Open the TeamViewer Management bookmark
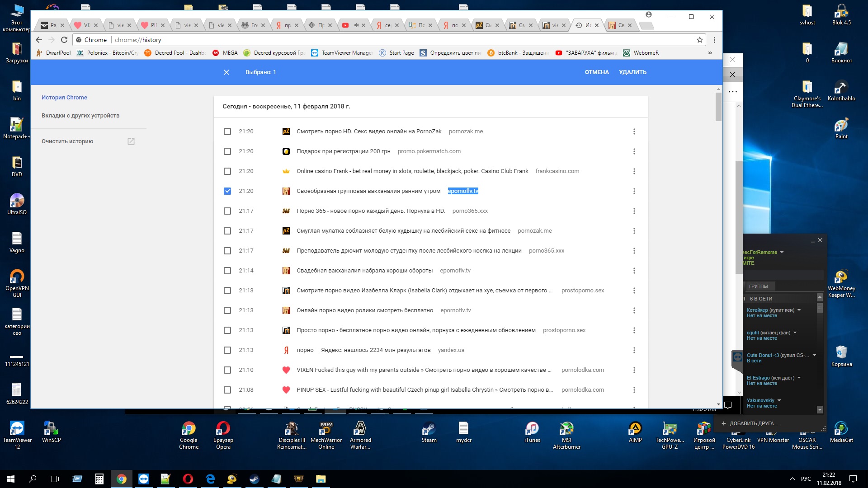 pos(342,53)
